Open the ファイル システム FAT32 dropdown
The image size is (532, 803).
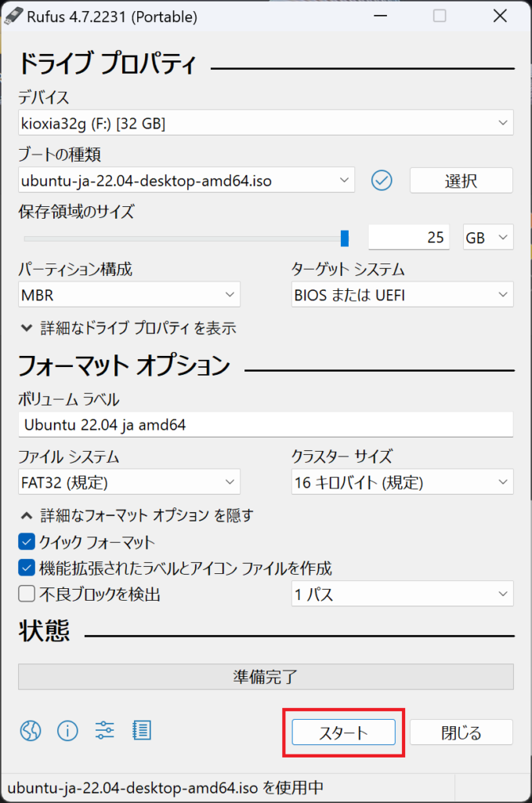(129, 482)
